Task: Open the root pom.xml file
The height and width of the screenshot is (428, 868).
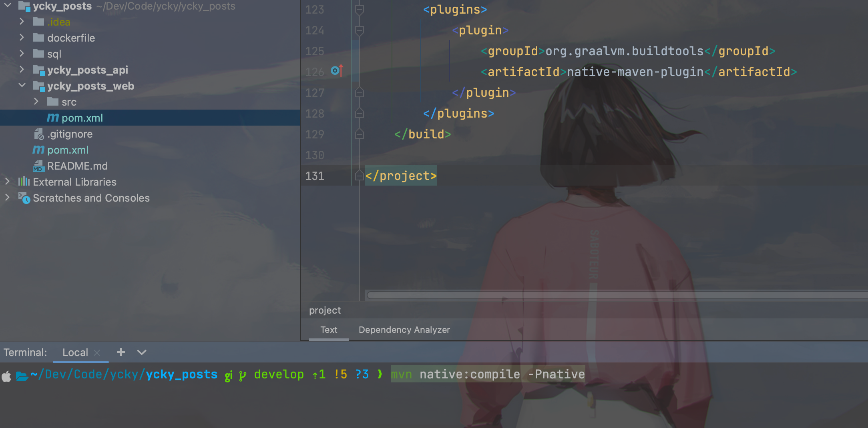Action: coord(67,150)
